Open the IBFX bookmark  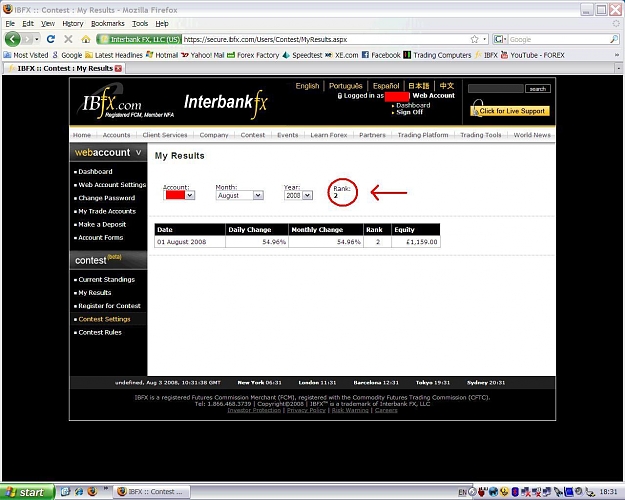[486, 55]
